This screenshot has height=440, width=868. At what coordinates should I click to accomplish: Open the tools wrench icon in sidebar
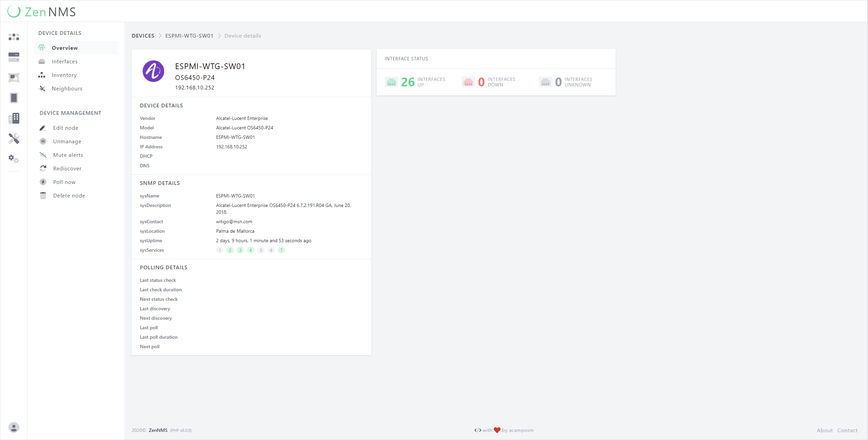(x=14, y=139)
